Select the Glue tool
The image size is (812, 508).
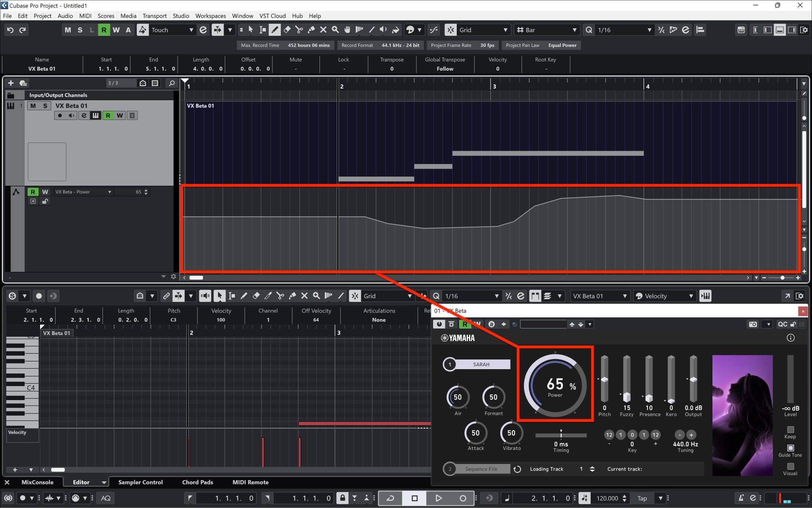tap(311, 30)
